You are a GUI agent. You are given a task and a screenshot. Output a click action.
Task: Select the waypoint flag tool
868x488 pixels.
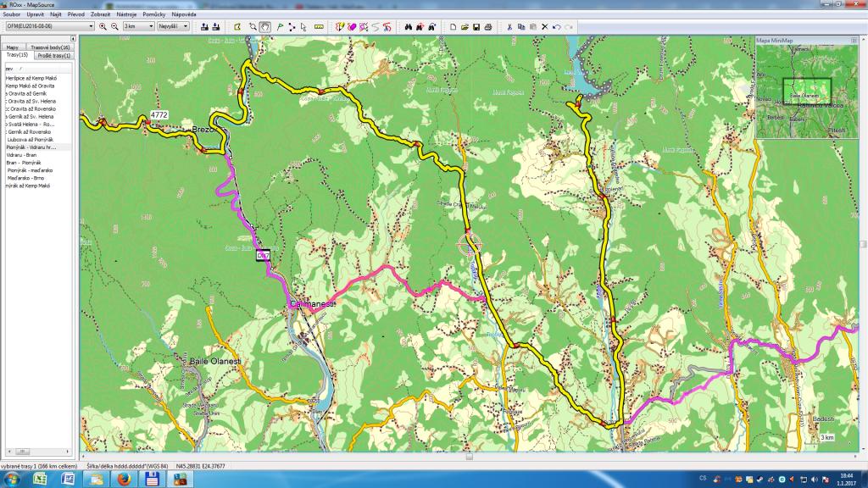coord(280,26)
